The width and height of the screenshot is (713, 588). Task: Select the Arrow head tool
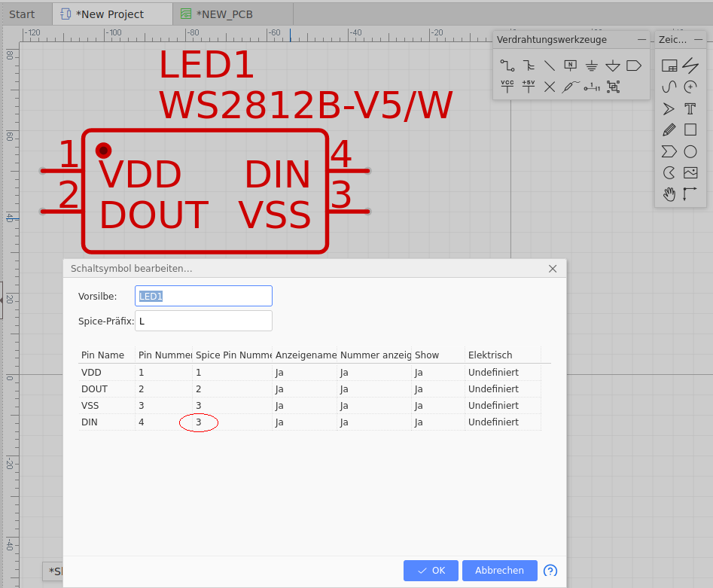point(669,108)
